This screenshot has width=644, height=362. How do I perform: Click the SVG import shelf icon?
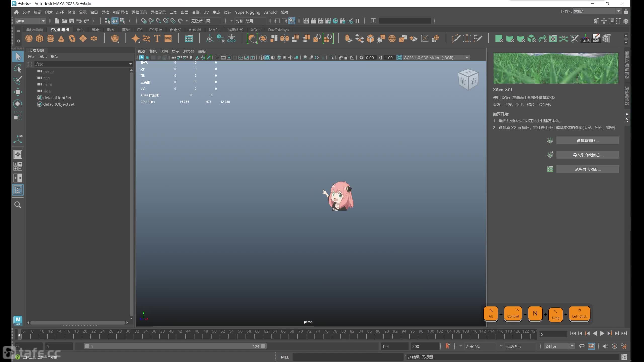coord(168,38)
